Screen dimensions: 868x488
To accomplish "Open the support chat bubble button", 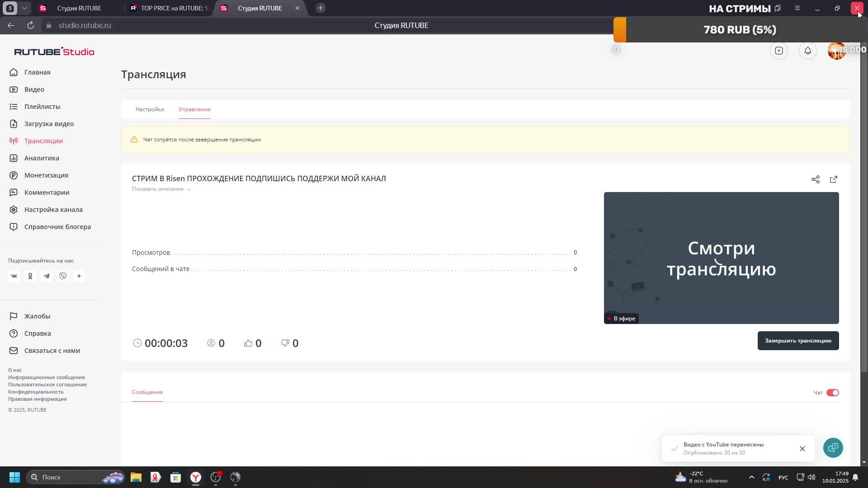I will (x=833, y=448).
